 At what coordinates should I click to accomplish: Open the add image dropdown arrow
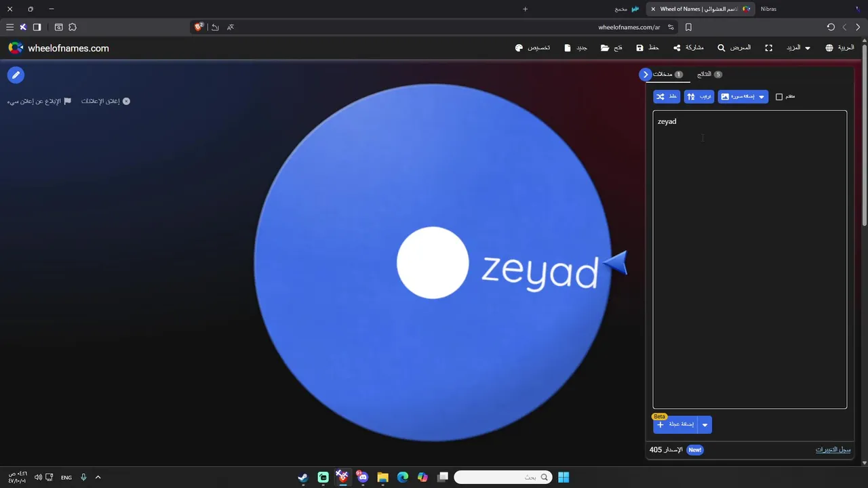[762, 97]
